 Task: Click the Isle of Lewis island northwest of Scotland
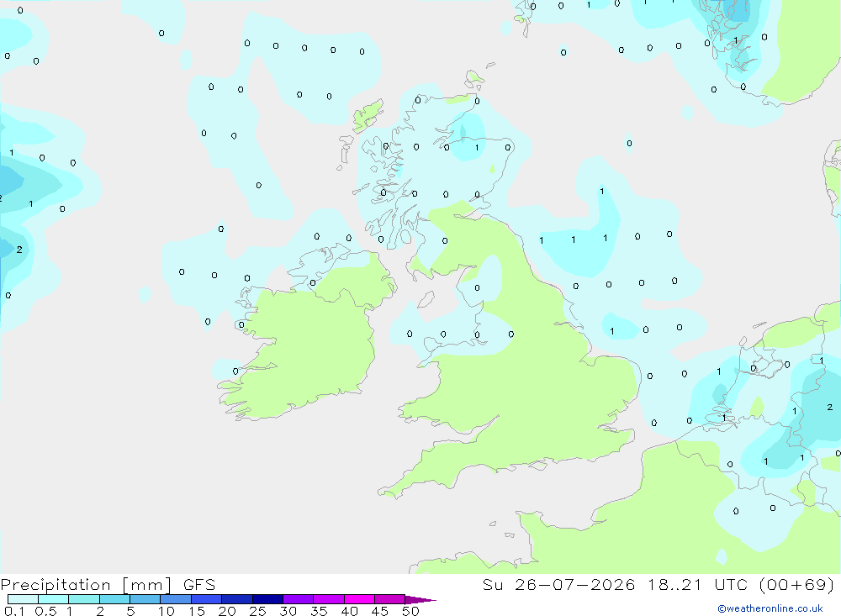click(368, 115)
